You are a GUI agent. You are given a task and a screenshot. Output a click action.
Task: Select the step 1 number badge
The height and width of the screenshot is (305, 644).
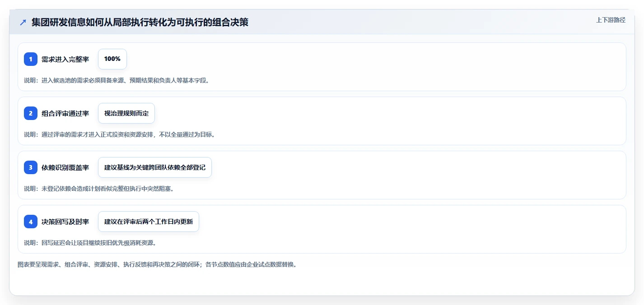click(x=31, y=59)
